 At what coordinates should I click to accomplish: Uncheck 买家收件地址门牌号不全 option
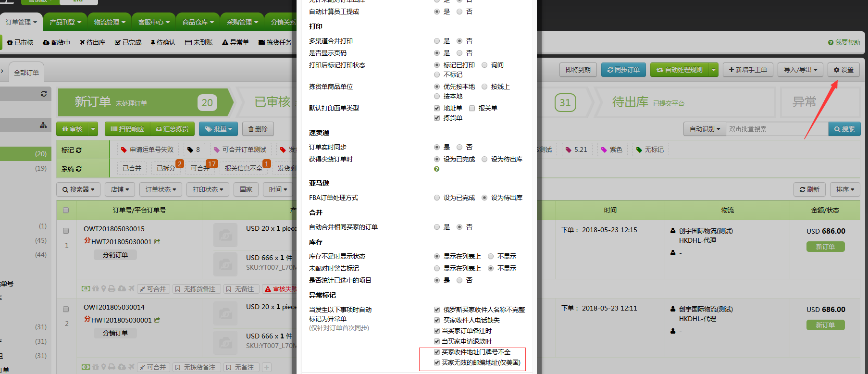pyautogui.click(x=437, y=352)
